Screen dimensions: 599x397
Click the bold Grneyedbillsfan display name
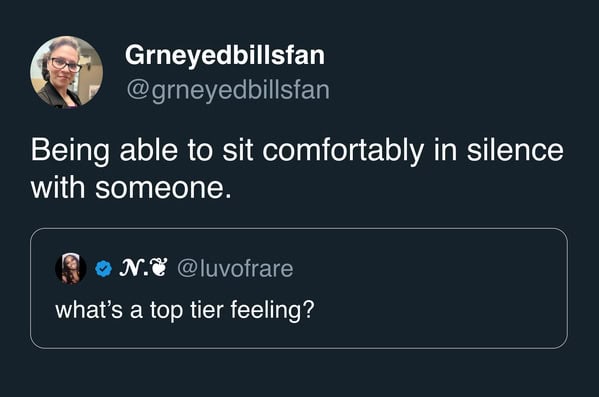pyautogui.click(x=225, y=55)
